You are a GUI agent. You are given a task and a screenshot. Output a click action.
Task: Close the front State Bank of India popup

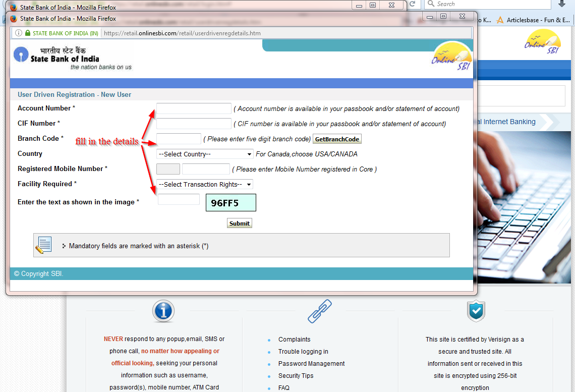click(x=463, y=16)
